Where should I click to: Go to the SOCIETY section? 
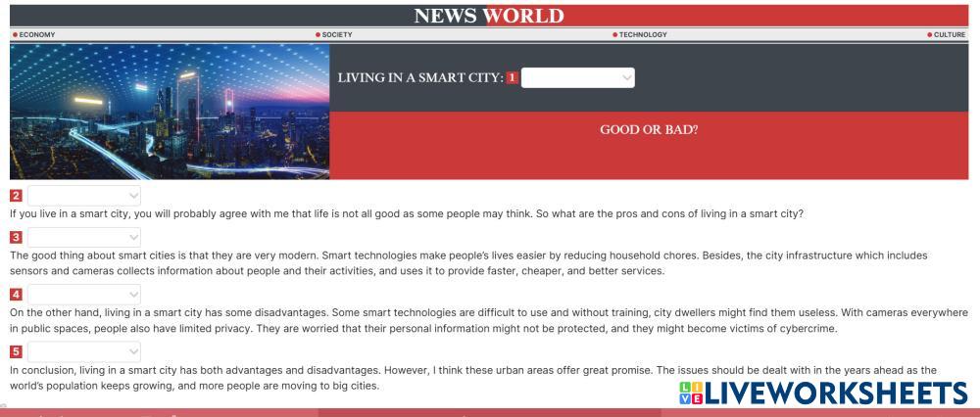tap(336, 35)
